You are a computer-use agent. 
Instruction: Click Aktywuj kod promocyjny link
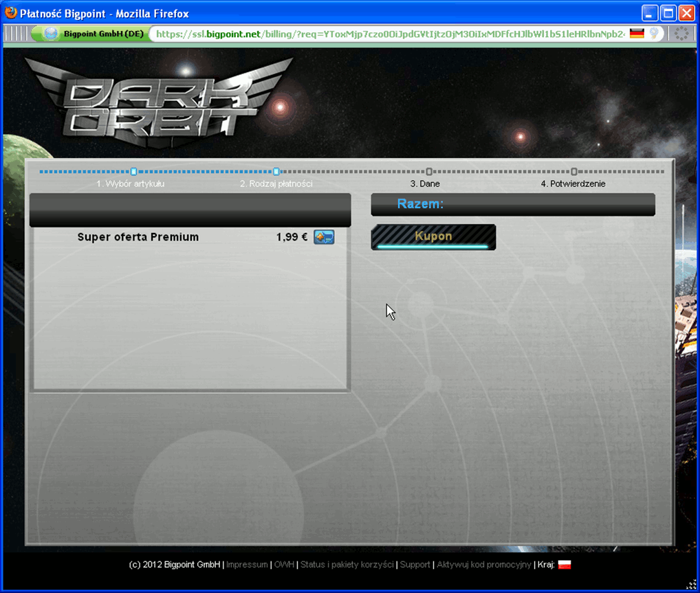(x=484, y=564)
